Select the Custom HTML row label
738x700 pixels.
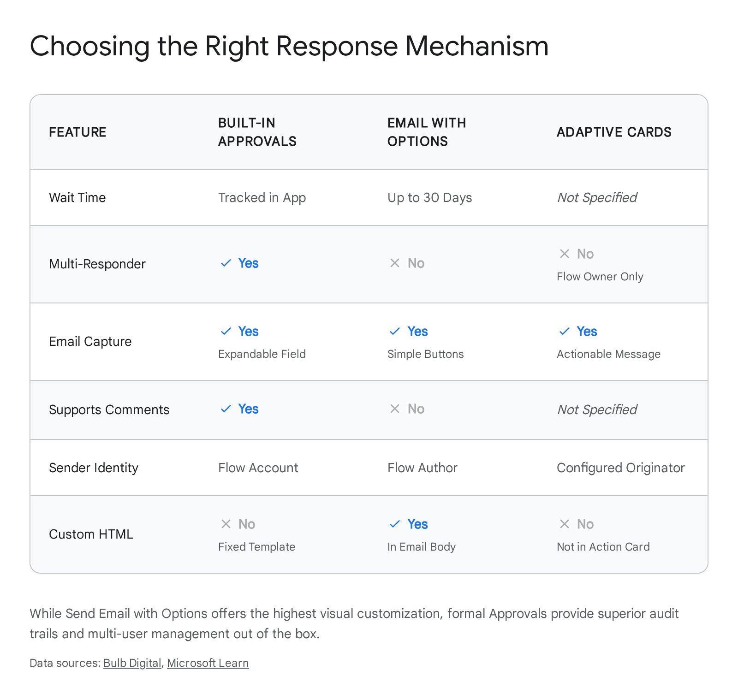click(91, 534)
